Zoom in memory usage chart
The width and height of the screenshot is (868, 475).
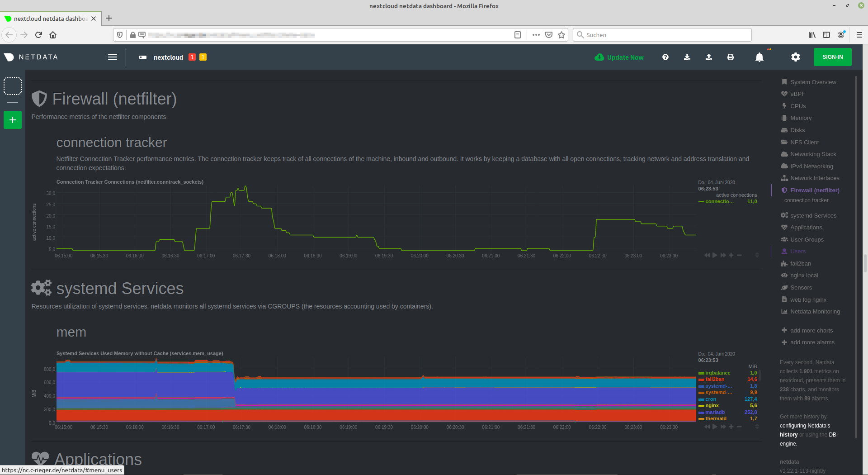(731, 427)
